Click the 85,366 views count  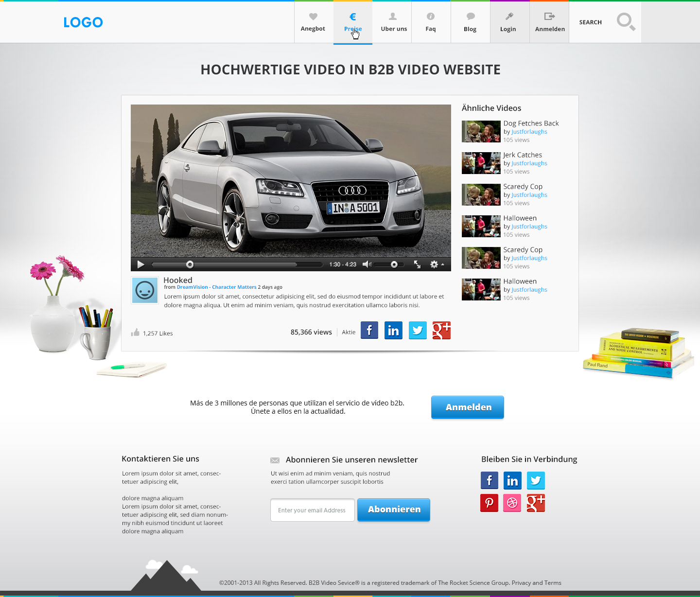[x=311, y=332]
